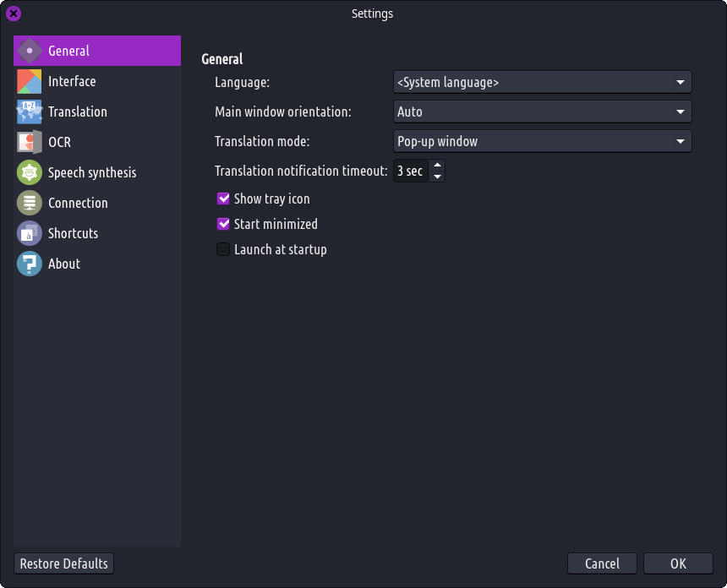Open the Translation icon in sidebar
727x588 pixels.
coord(30,112)
